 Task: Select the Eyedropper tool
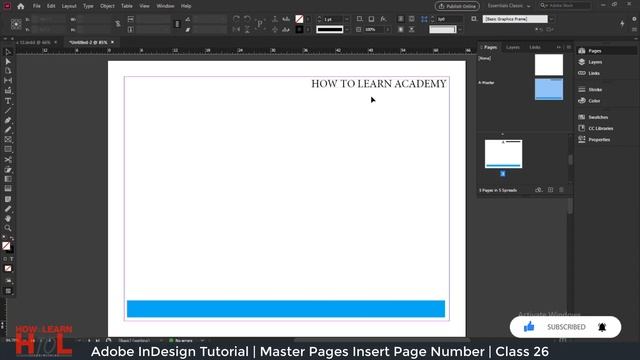8,209
